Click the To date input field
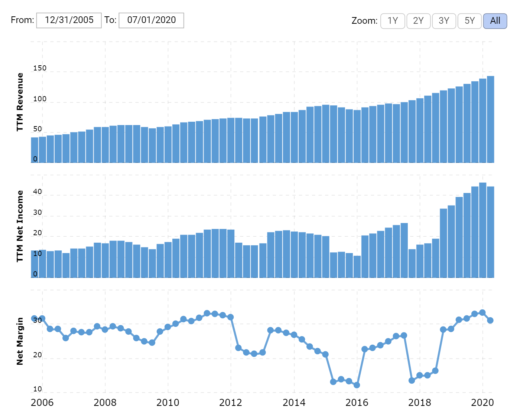Image resolution: width=520 pixels, height=420 pixels. (x=151, y=20)
